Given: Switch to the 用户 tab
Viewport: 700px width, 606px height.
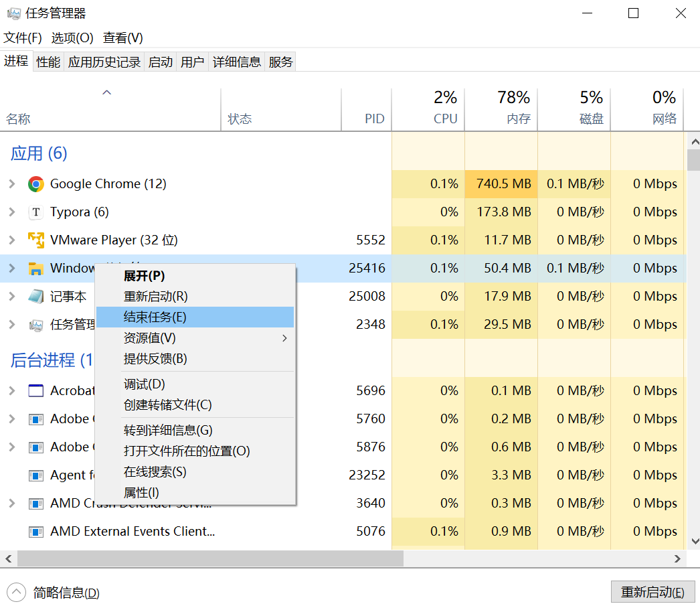Looking at the screenshot, I should [193, 62].
